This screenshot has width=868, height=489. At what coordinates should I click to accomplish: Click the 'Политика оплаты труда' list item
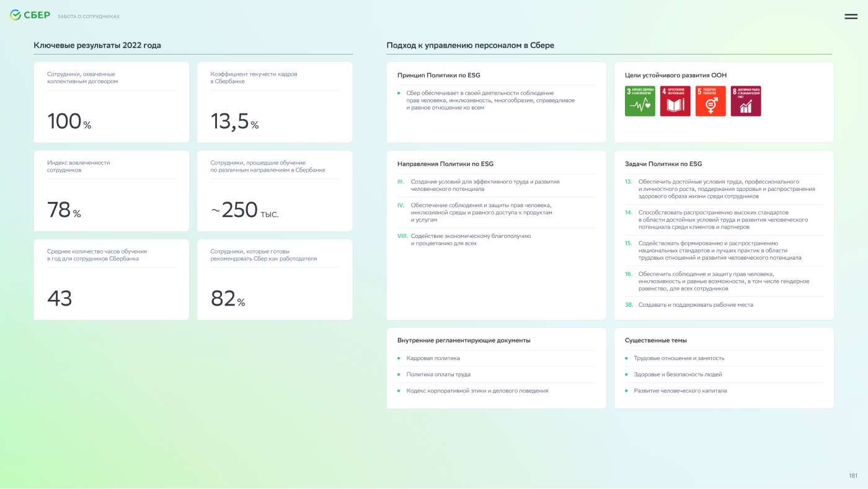tap(438, 374)
